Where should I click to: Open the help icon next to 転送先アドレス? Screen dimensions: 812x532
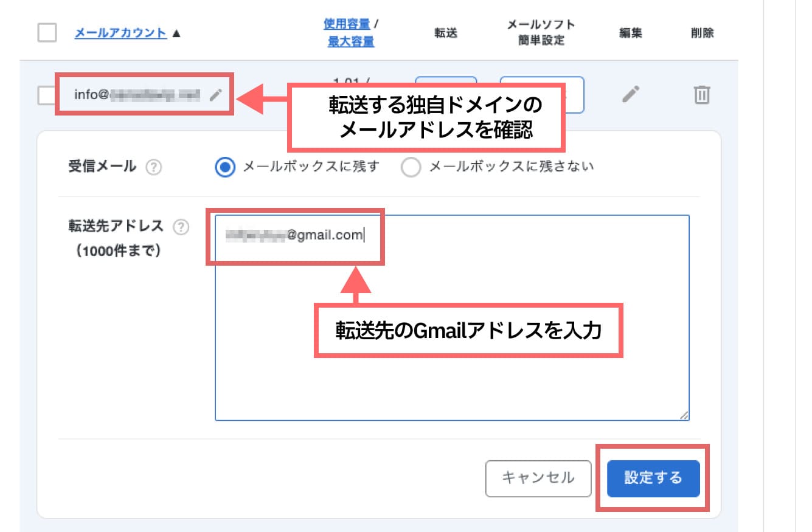coord(181,226)
